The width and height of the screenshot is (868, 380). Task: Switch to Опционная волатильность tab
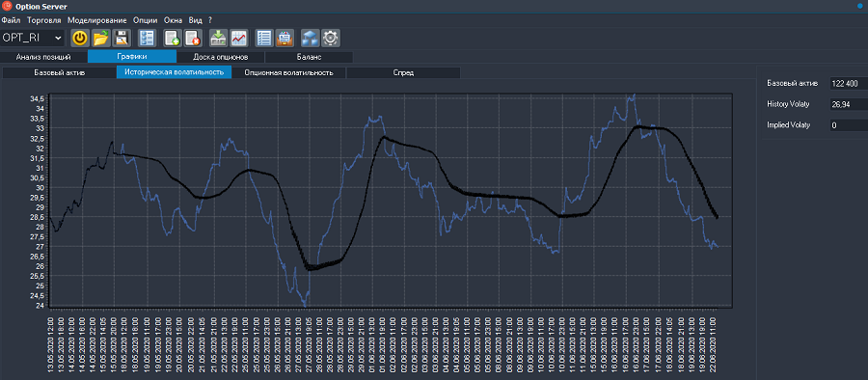289,72
